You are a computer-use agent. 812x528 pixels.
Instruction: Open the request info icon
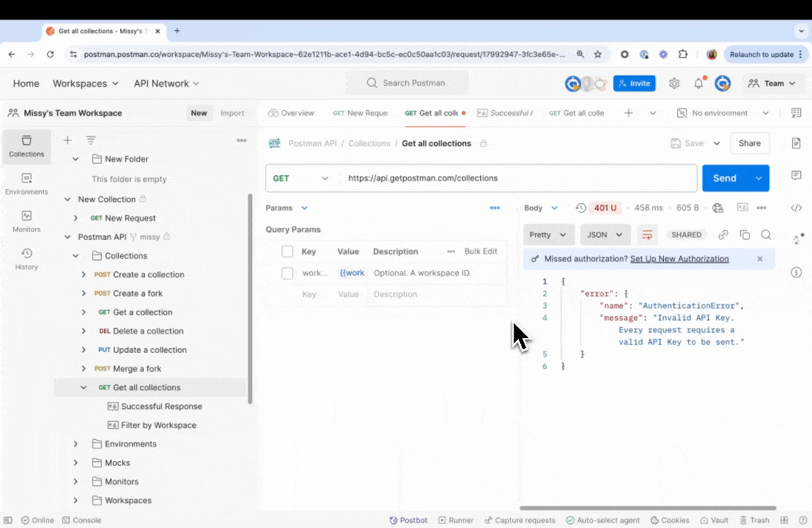tap(796, 273)
